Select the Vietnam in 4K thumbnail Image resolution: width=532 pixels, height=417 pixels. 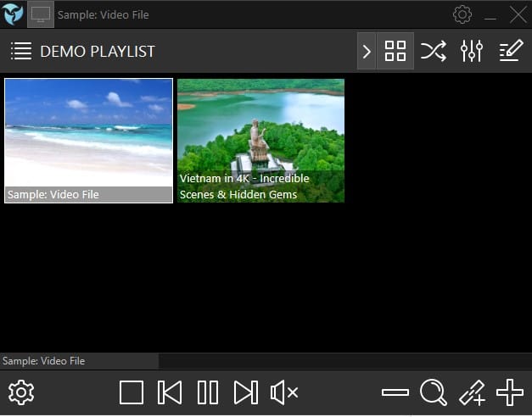(261, 141)
